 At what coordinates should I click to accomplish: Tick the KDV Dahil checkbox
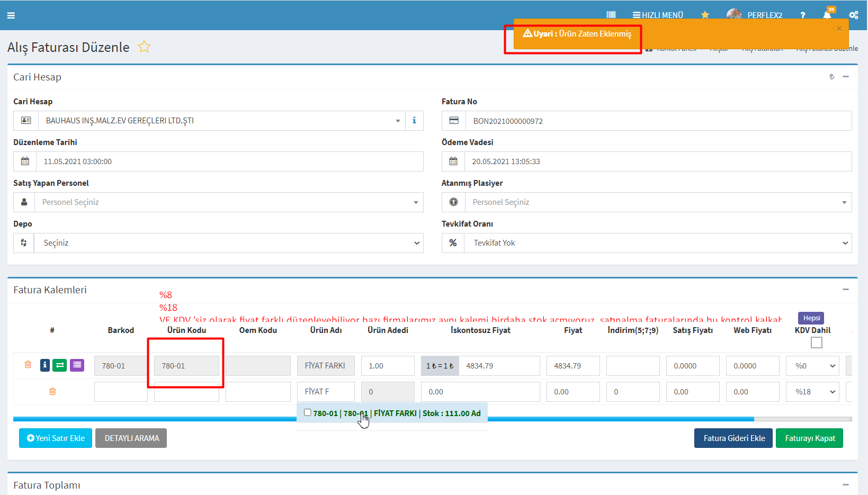click(x=816, y=343)
